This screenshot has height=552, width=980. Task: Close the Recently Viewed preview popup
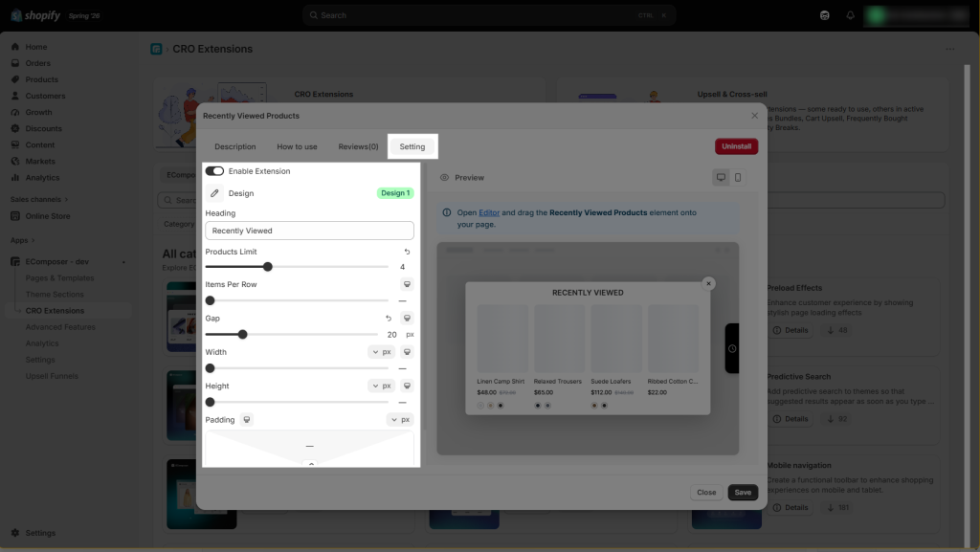[708, 283]
